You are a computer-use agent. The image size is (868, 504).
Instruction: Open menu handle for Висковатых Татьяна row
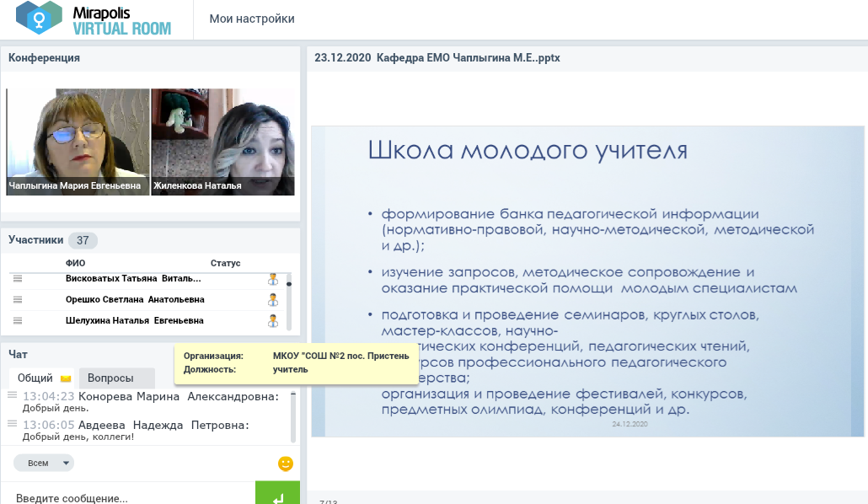click(x=18, y=279)
